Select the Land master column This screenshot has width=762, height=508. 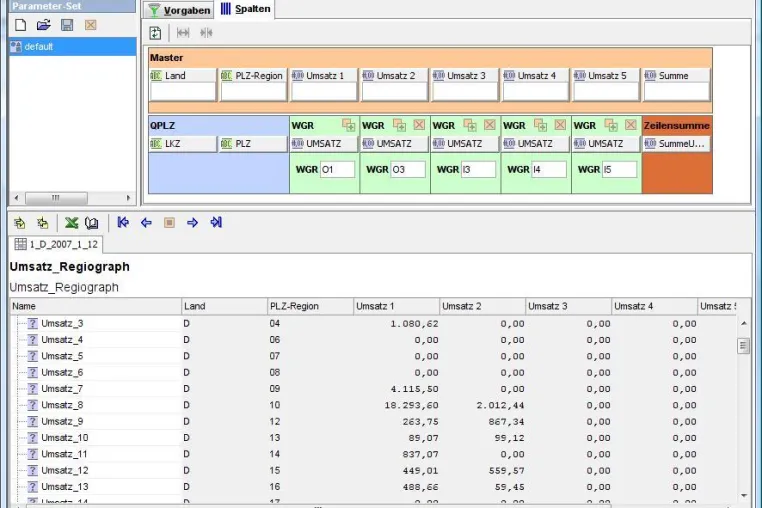(x=182, y=76)
